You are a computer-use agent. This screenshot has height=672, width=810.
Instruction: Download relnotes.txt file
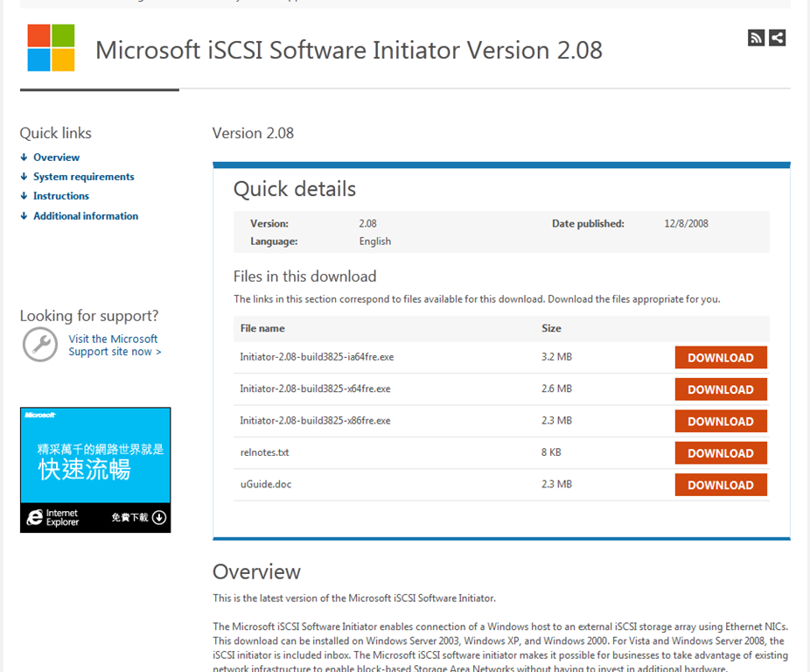tap(721, 453)
